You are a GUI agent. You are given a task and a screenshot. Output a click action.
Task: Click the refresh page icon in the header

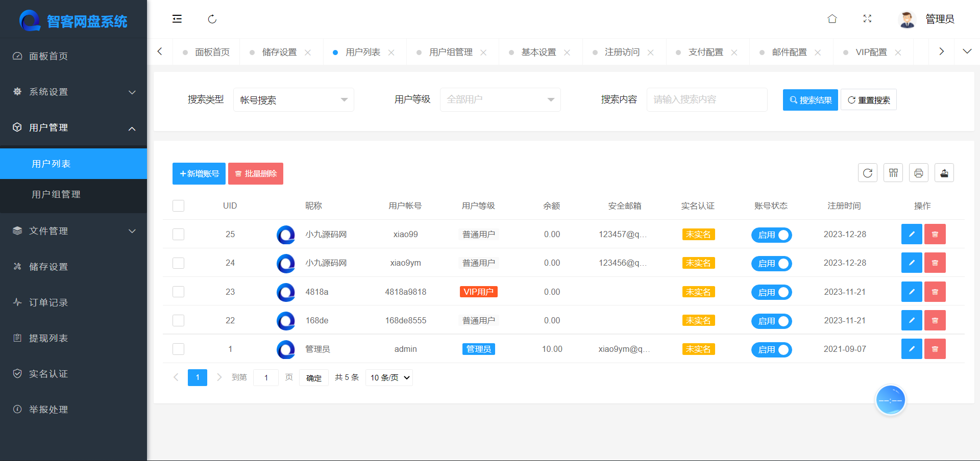click(212, 19)
